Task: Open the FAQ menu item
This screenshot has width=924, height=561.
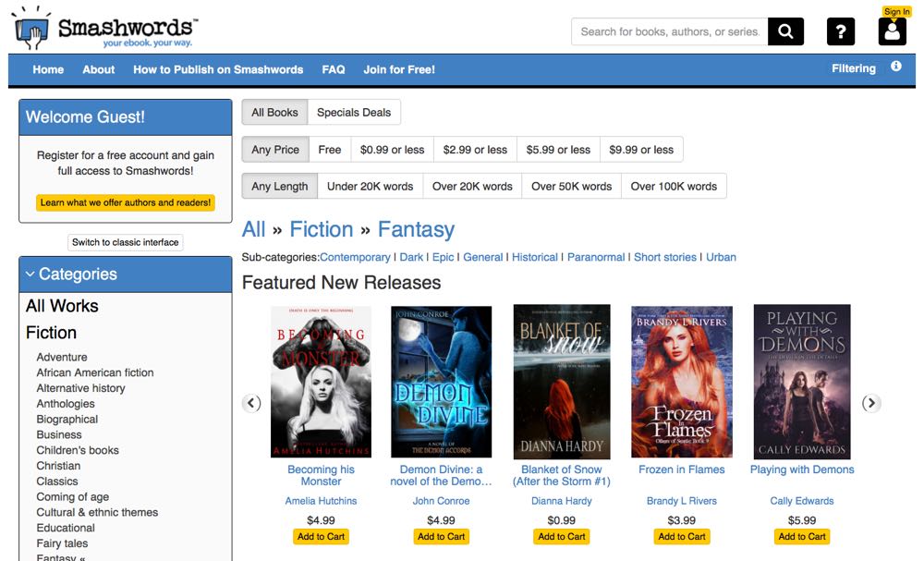Action: 334,69
